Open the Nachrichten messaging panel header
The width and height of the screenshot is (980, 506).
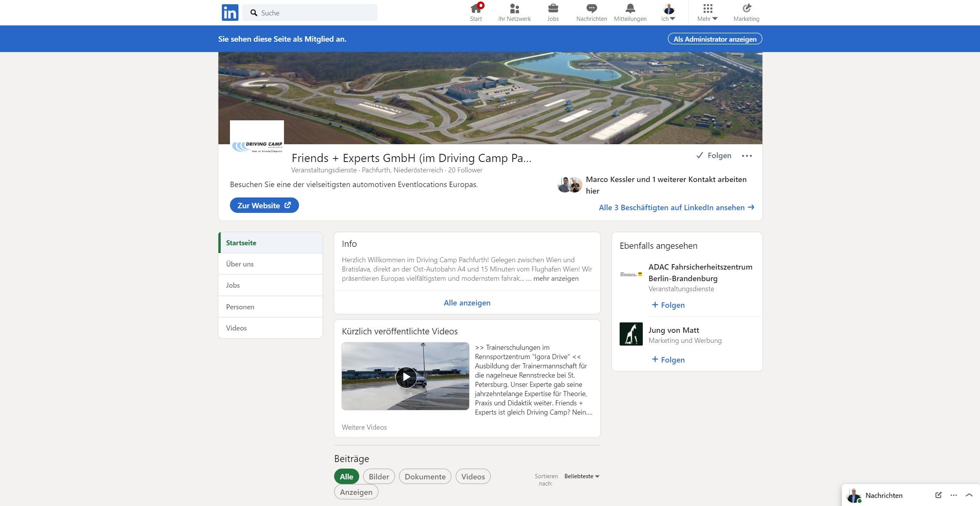tap(884, 496)
